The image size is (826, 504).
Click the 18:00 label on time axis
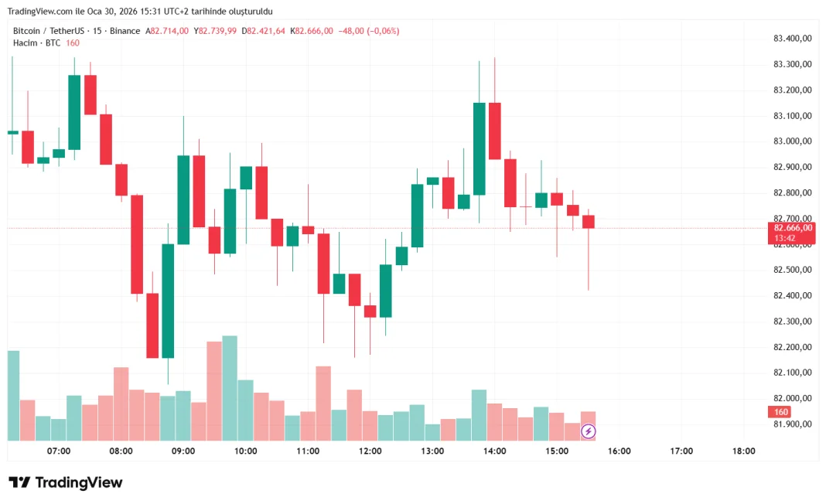pos(743,451)
